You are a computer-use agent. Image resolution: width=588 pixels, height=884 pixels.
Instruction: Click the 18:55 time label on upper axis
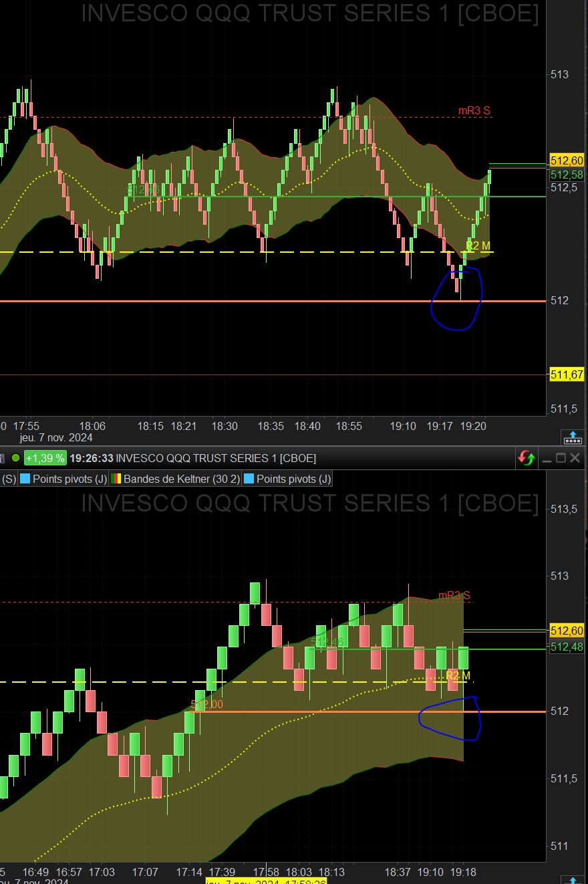click(x=349, y=426)
